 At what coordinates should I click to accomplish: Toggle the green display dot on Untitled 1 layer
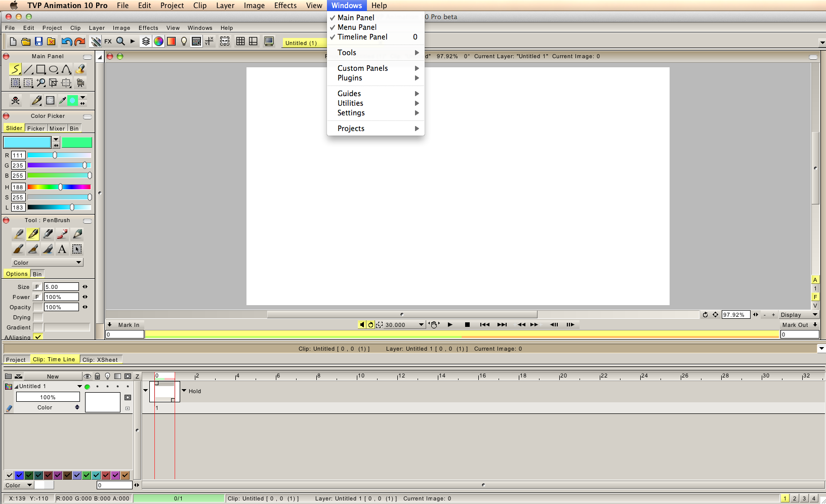pyautogui.click(x=87, y=387)
